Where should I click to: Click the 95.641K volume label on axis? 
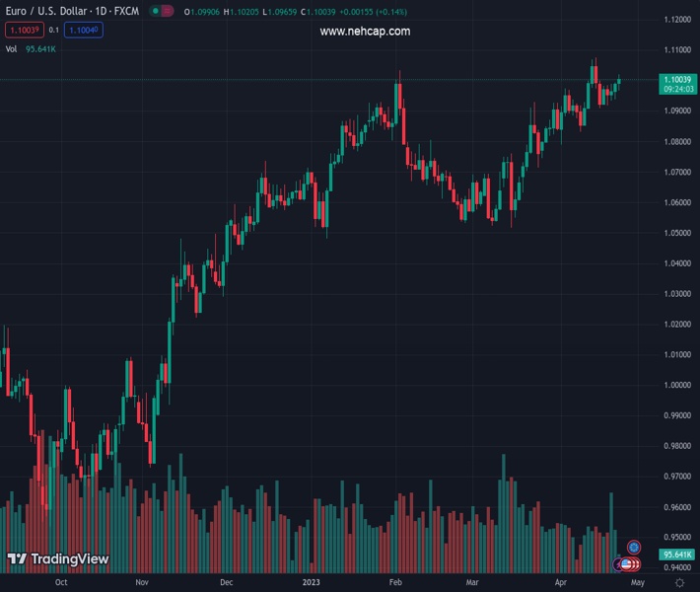click(x=676, y=555)
